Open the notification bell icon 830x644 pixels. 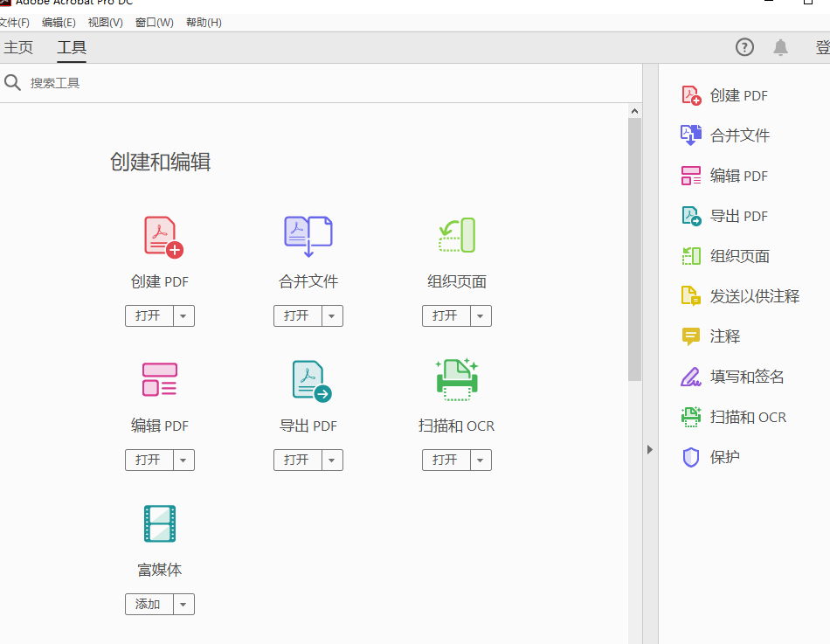782,47
